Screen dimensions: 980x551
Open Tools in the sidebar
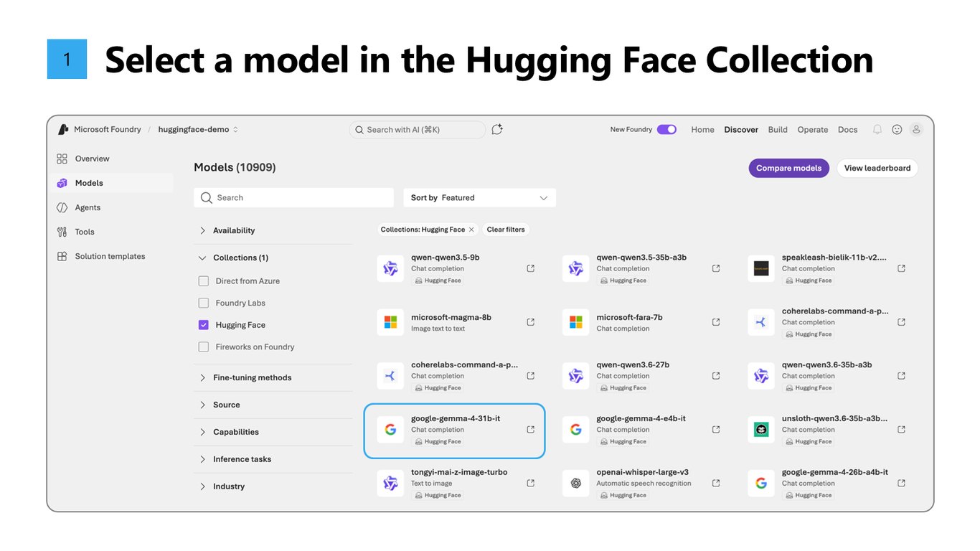(x=112, y=232)
